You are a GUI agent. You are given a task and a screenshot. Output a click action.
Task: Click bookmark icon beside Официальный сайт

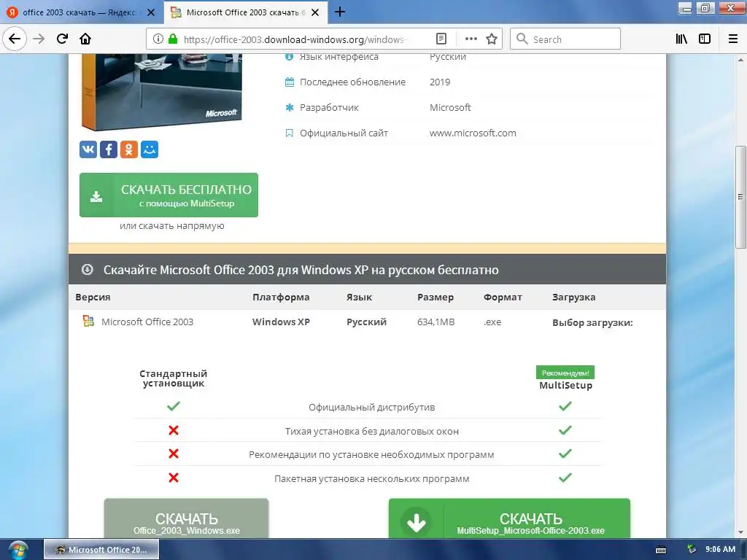(x=289, y=133)
